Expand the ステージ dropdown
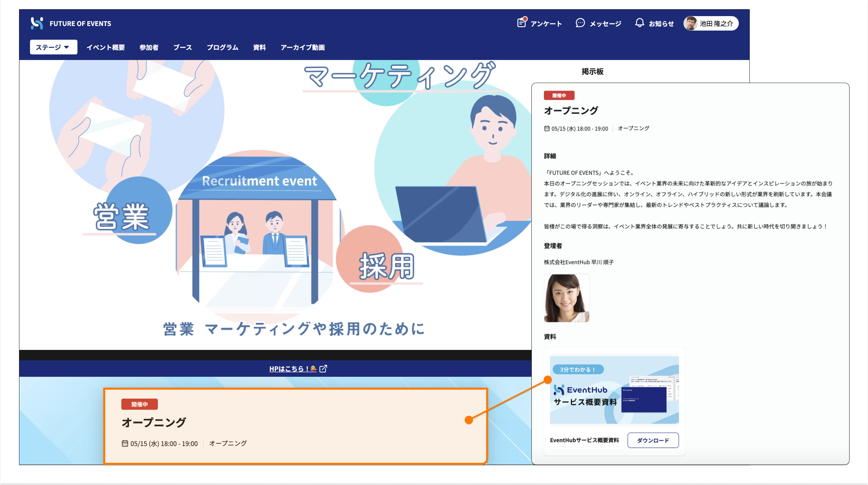 click(x=53, y=47)
